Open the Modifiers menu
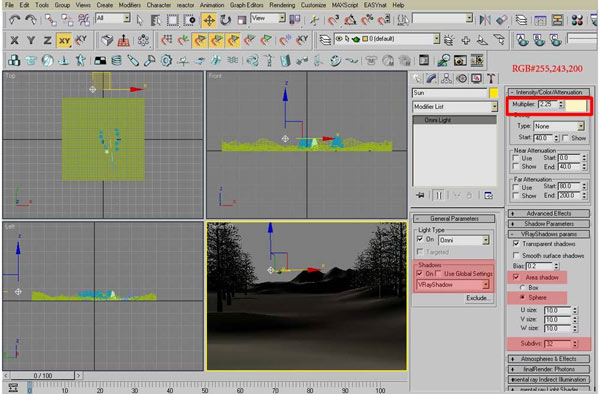The width and height of the screenshot is (600, 394). 129,5
